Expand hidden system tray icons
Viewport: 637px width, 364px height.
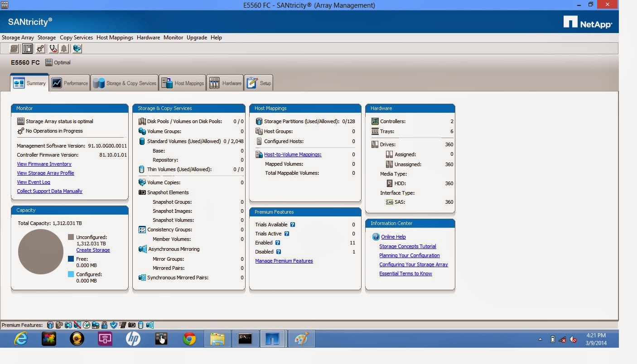[540, 338]
